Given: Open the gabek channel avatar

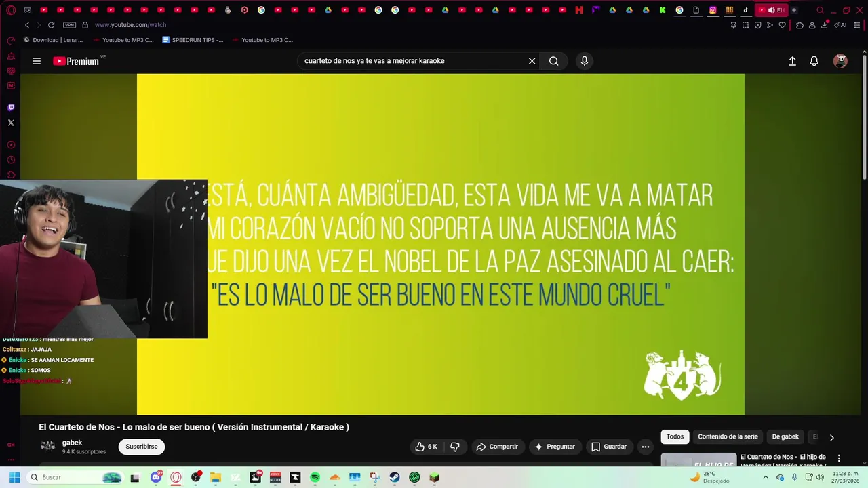Looking at the screenshot, I should (x=47, y=446).
